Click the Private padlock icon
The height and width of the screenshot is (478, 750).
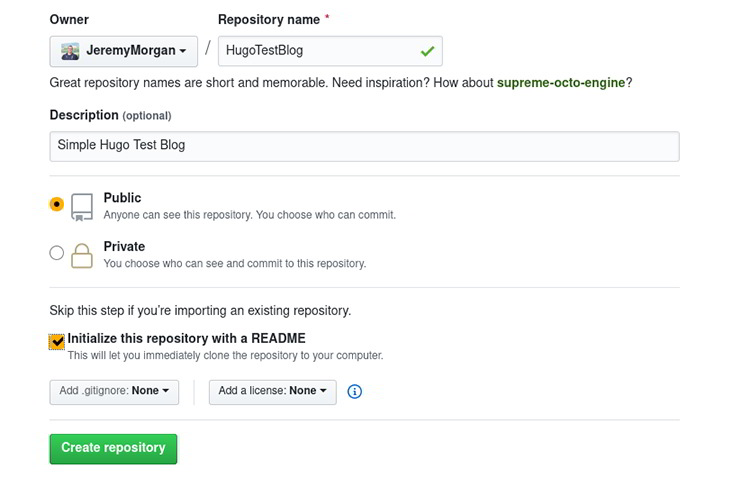(82, 255)
